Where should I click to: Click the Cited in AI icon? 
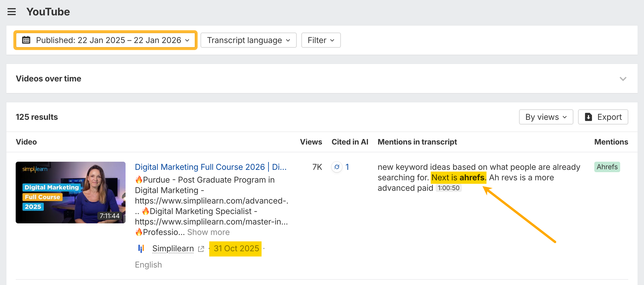coord(337,167)
